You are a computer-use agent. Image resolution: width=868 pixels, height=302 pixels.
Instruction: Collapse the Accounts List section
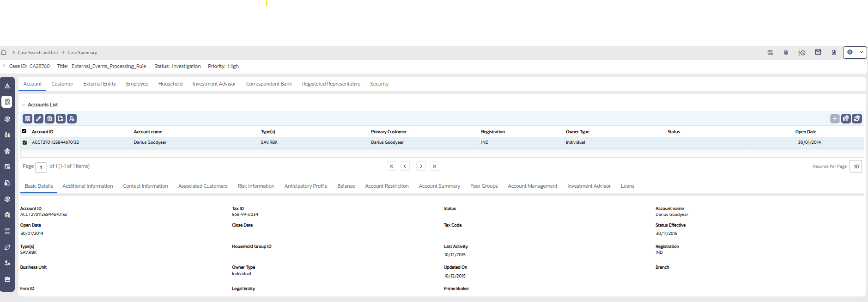click(x=24, y=105)
